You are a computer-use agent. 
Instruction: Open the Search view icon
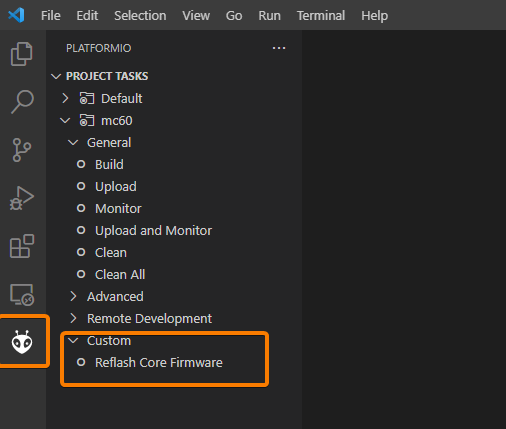pyautogui.click(x=22, y=102)
